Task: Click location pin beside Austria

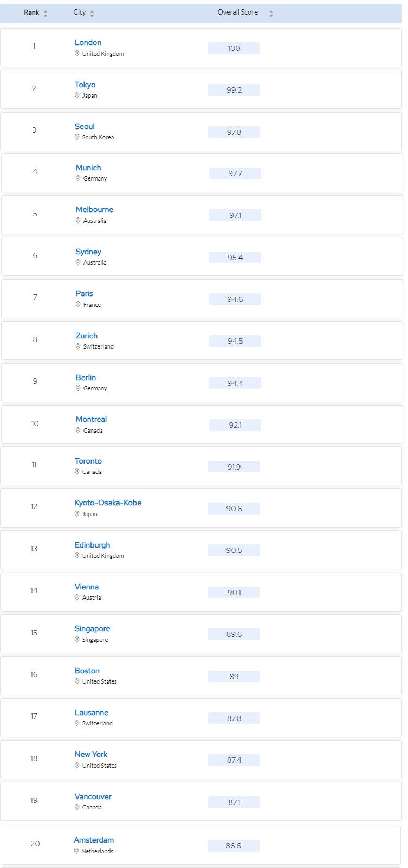Action: [x=77, y=597]
